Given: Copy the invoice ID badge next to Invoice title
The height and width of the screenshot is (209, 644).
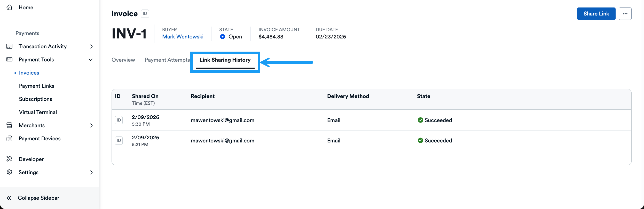Looking at the screenshot, I should point(145,14).
